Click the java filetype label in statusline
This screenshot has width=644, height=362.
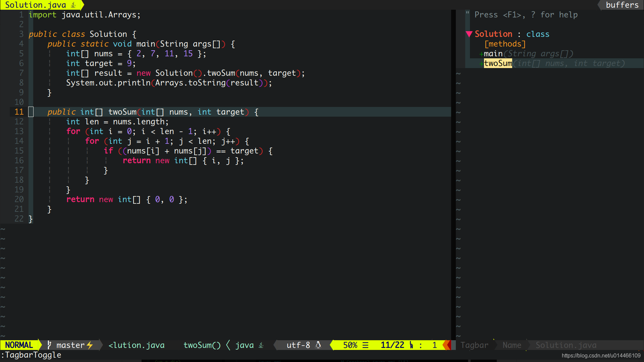click(245, 345)
